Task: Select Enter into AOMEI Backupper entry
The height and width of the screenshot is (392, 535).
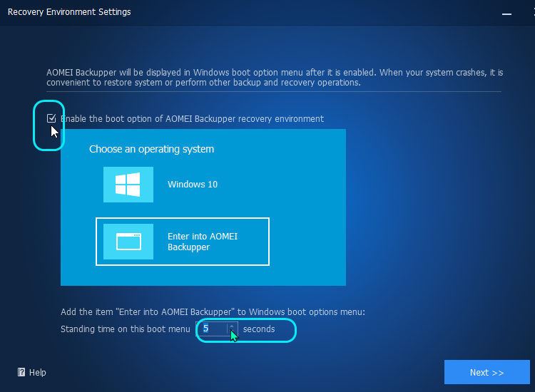Action: 183,242
